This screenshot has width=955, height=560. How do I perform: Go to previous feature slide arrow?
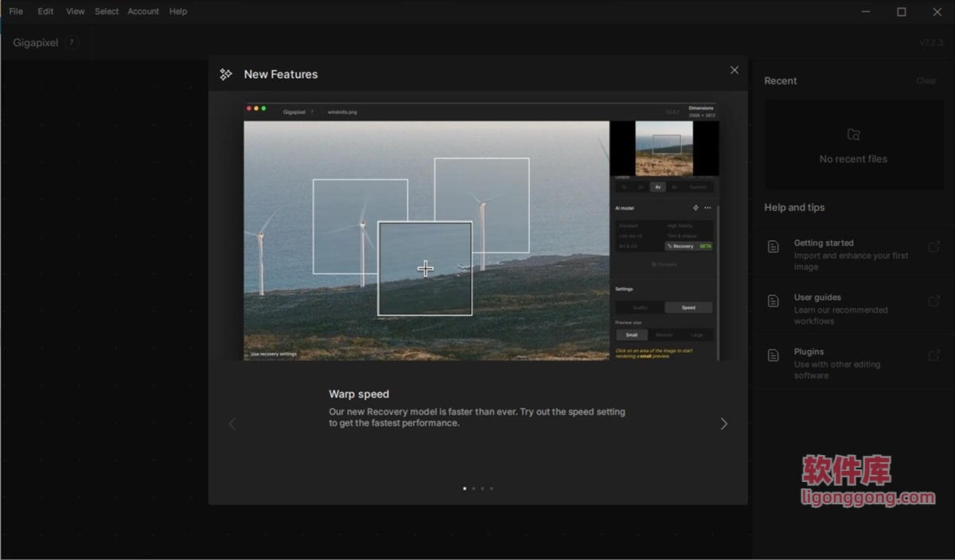[232, 424]
